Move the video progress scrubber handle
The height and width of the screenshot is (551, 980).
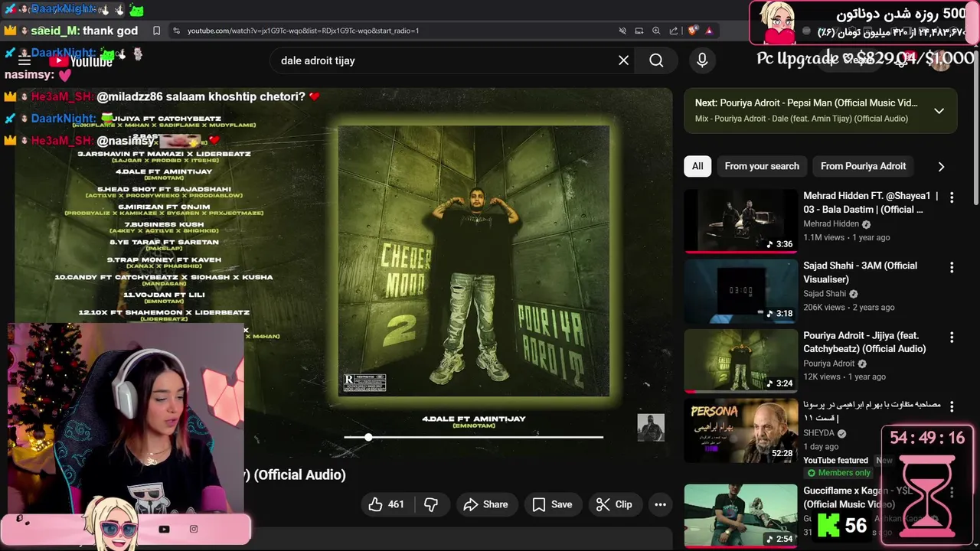(x=368, y=437)
